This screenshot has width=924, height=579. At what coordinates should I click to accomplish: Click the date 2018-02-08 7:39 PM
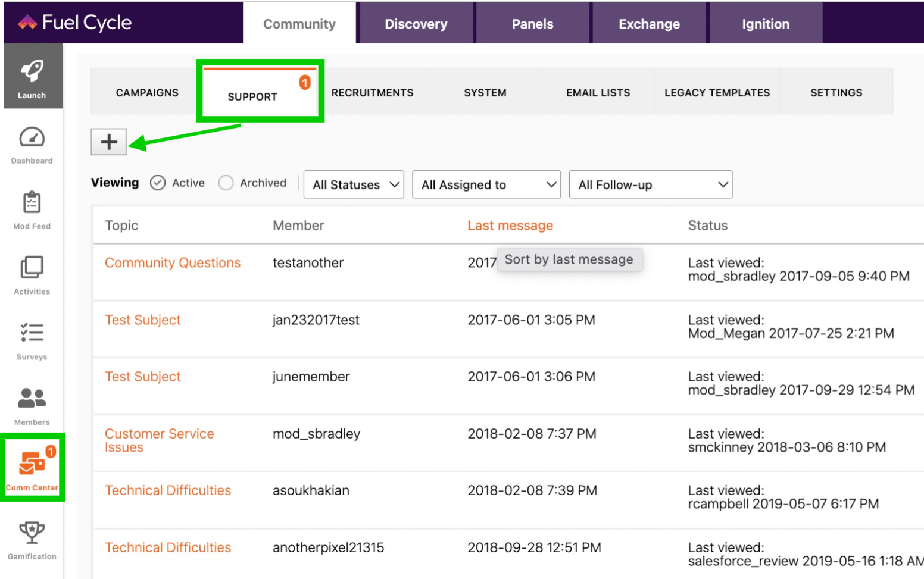point(532,490)
